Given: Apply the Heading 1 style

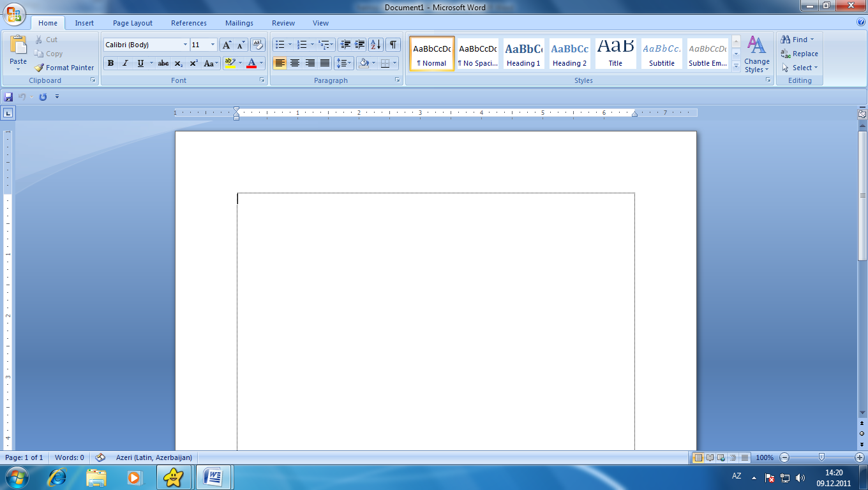Looking at the screenshot, I should 523,53.
